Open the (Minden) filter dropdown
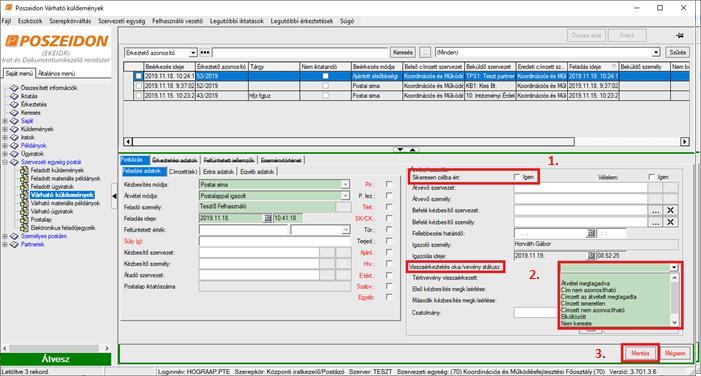Viewport: 701px width, 376px height. click(x=656, y=53)
